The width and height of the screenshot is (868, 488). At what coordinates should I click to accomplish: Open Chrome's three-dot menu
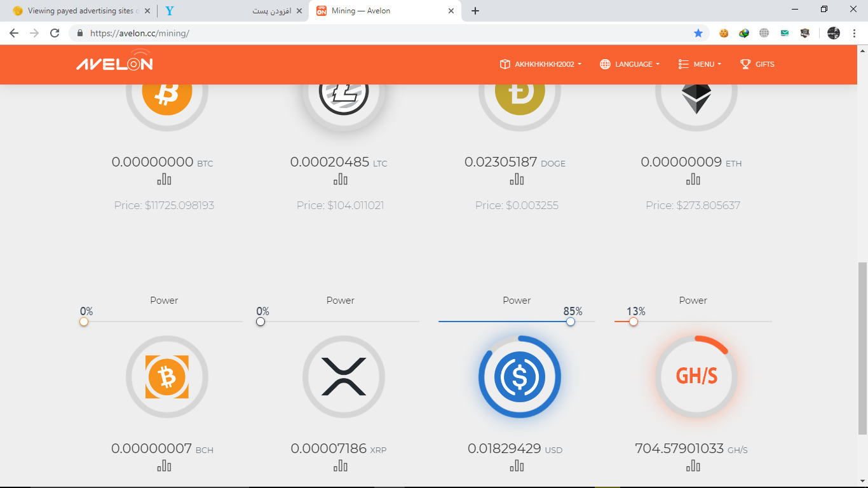[855, 33]
